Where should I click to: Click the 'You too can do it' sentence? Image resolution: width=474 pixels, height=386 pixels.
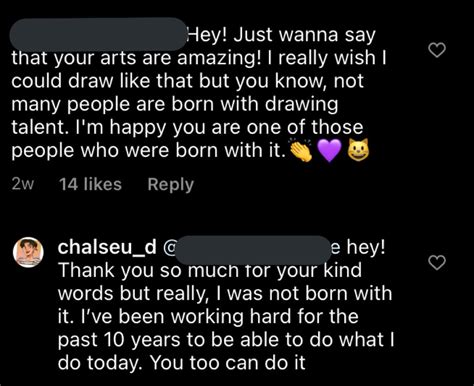(x=228, y=363)
